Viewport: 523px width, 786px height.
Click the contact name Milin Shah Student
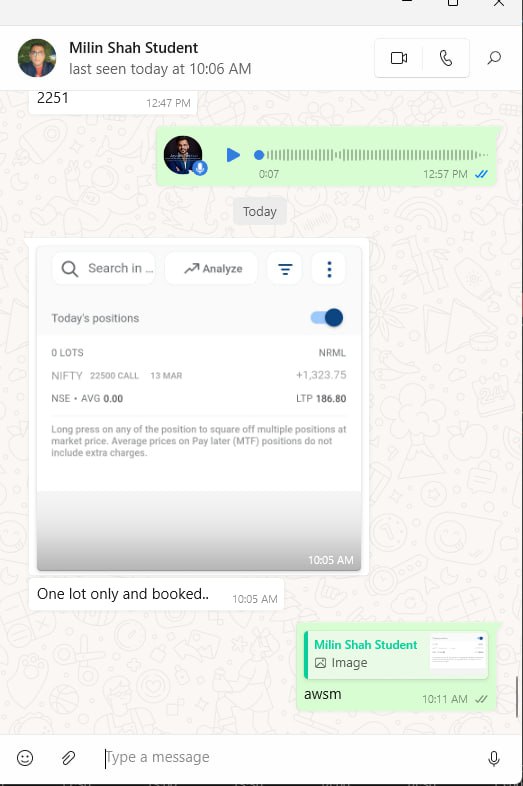[x=133, y=48]
